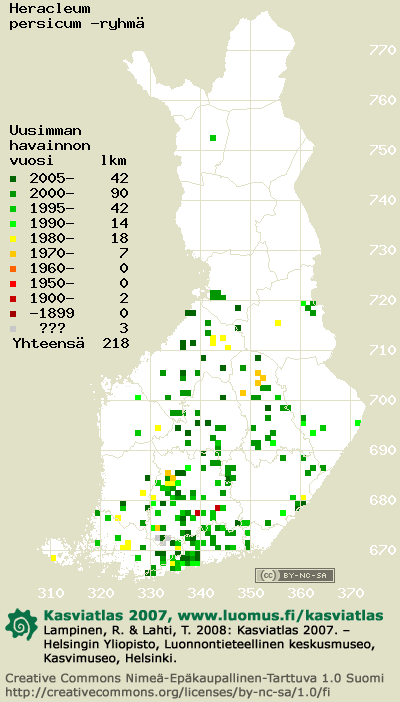Screen dimensions: 400x702
Task: Click the 1950- red legend square
Action: [13, 284]
